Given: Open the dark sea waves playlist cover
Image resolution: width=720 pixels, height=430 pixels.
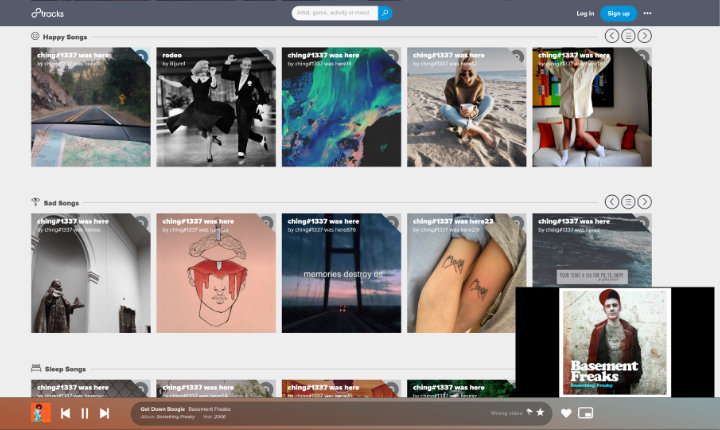Looking at the screenshot, I should (592, 250).
